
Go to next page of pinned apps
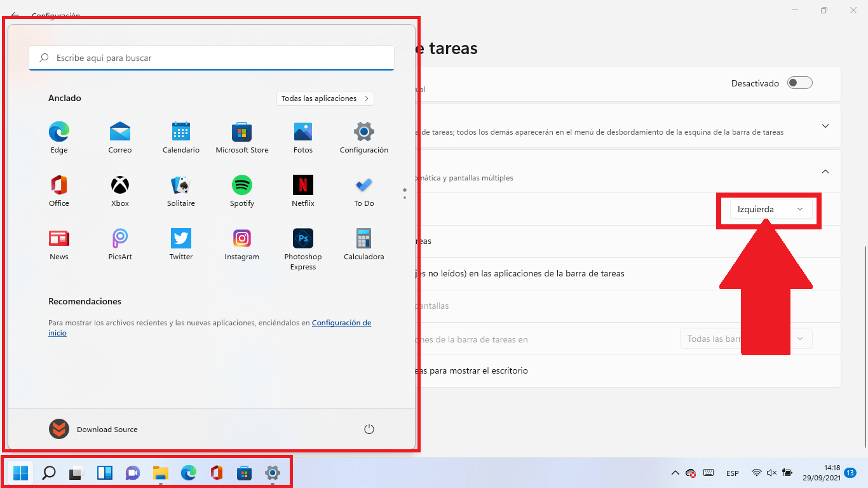tap(405, 198)
